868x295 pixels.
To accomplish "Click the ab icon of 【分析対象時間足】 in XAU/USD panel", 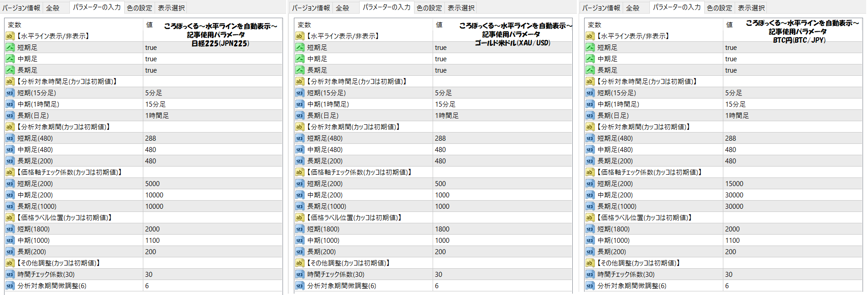I will click(x=300, y=81).
